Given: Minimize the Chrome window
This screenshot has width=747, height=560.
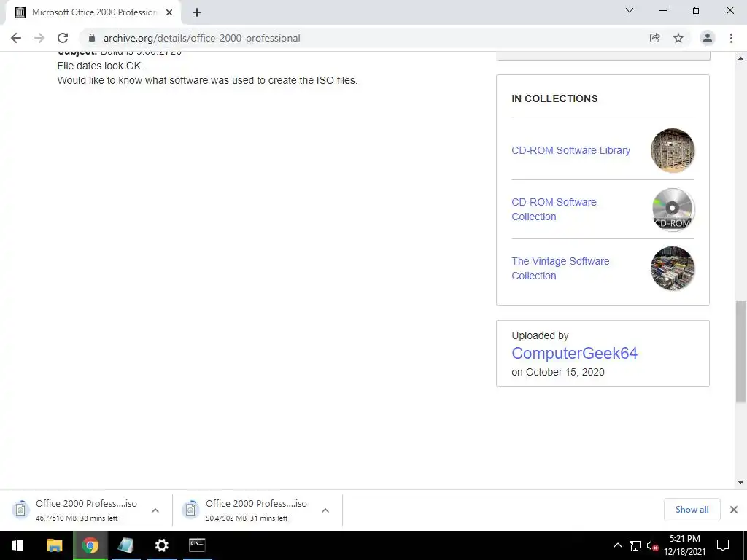Looking at the screenshot, I should click(x=663, y=10).
